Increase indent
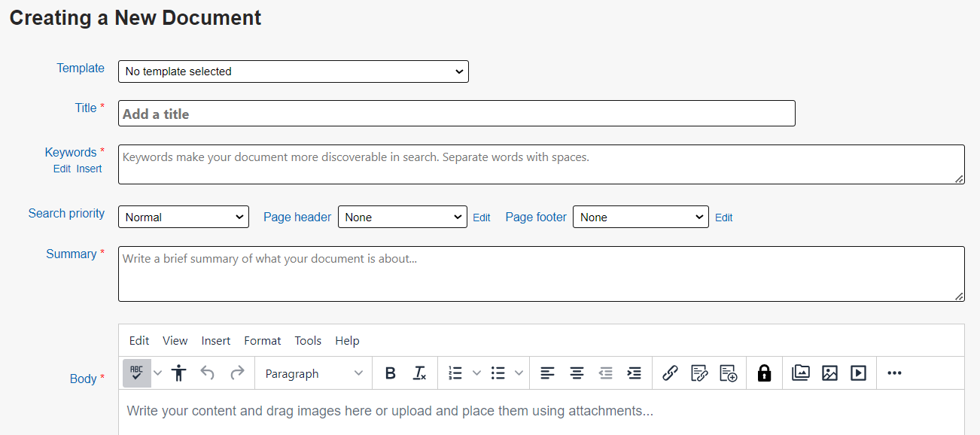This screenshot has width=980, height=435. [635, 373]
